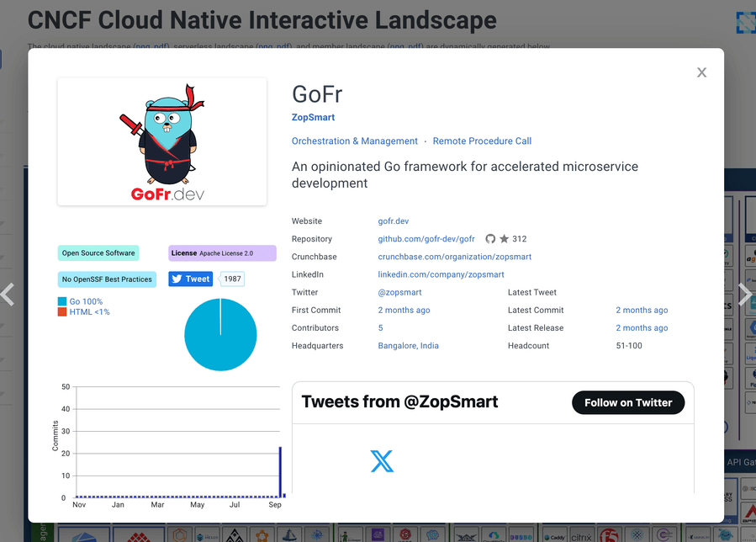This screenshot has width=756, height=542.
Task: Click the Caddy logo in background landscape
Action: [554, 537]
